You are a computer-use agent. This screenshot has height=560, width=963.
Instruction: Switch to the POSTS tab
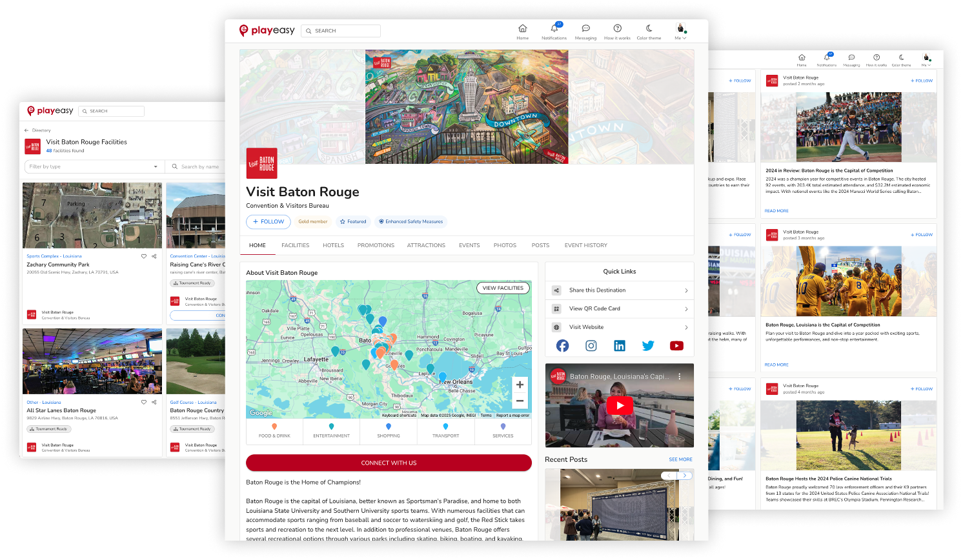click(x=540, y=245)
